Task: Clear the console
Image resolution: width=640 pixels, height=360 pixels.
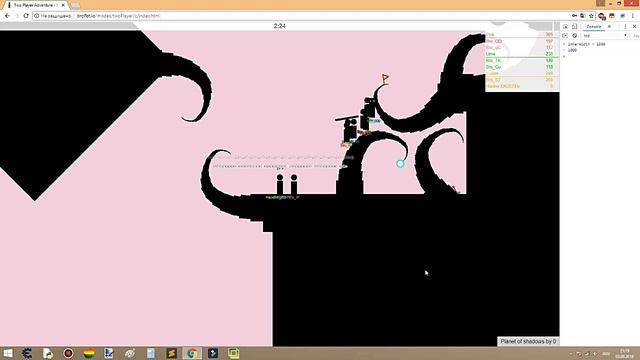Action: (x=574, y=36)
